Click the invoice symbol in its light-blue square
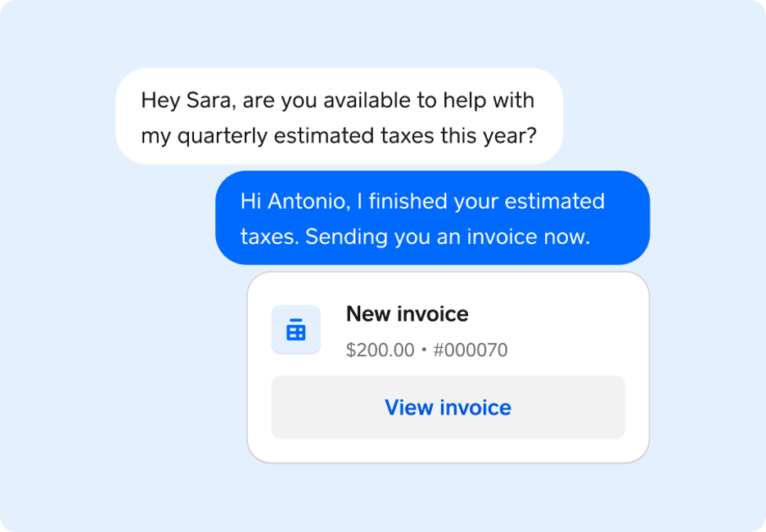This screenshot has width=766, height=532. coord(295,329)
